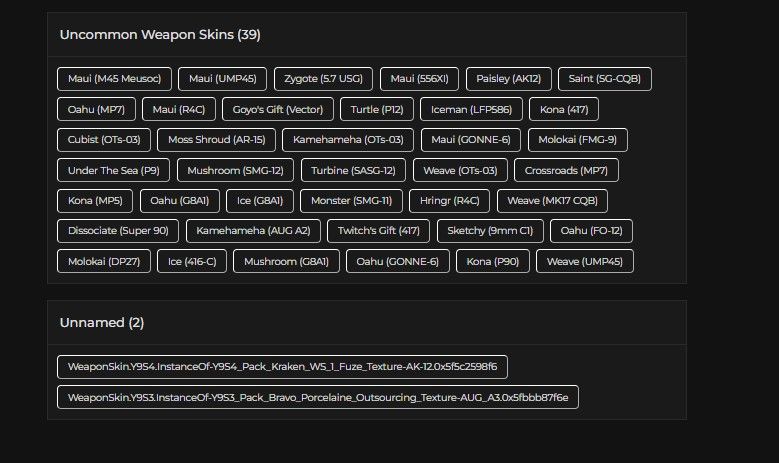Click the Oahu (FO-12) tag
Viewport: 779px width, 463px height.
(x=592, y=231)
